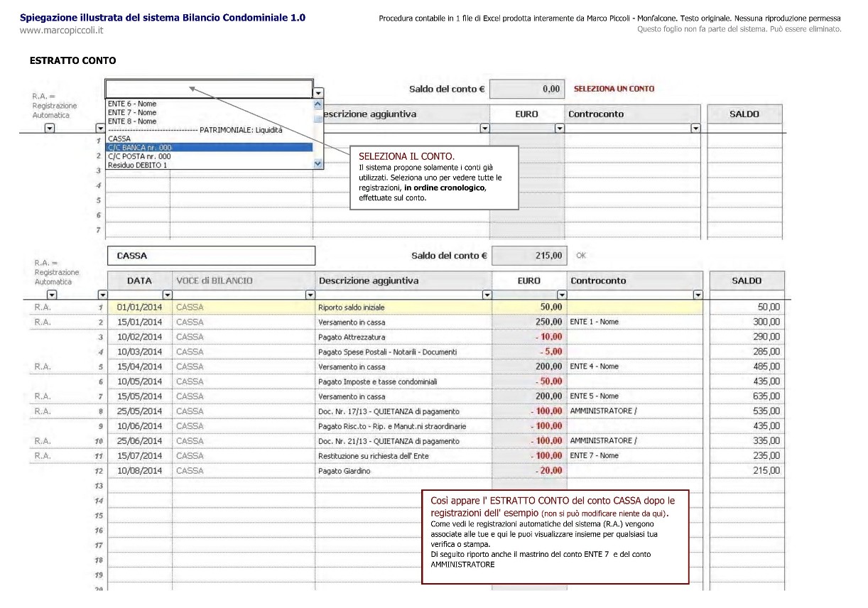Select C/C POSTA nr. 000 from the list

209,156
